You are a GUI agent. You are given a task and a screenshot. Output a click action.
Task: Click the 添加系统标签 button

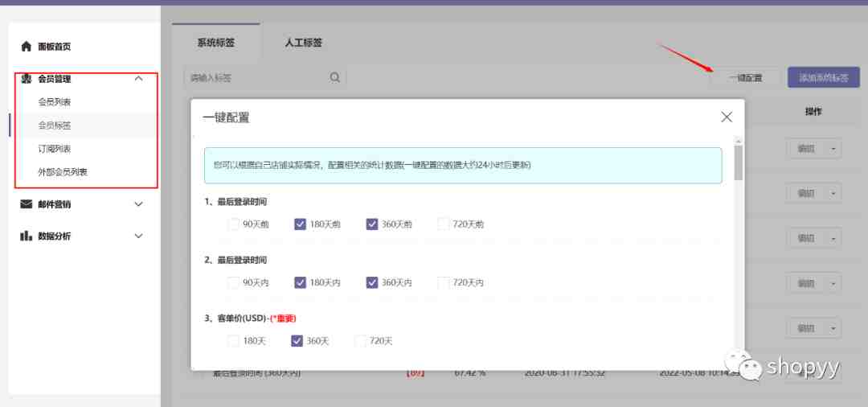coord(823,78)
